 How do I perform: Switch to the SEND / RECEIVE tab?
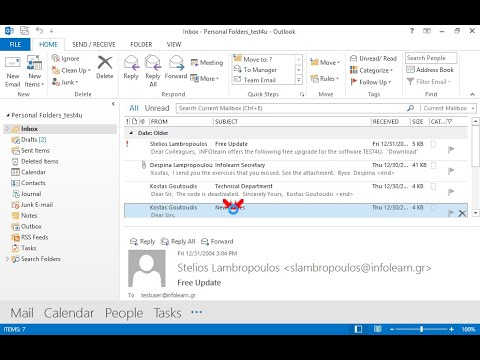94,44
